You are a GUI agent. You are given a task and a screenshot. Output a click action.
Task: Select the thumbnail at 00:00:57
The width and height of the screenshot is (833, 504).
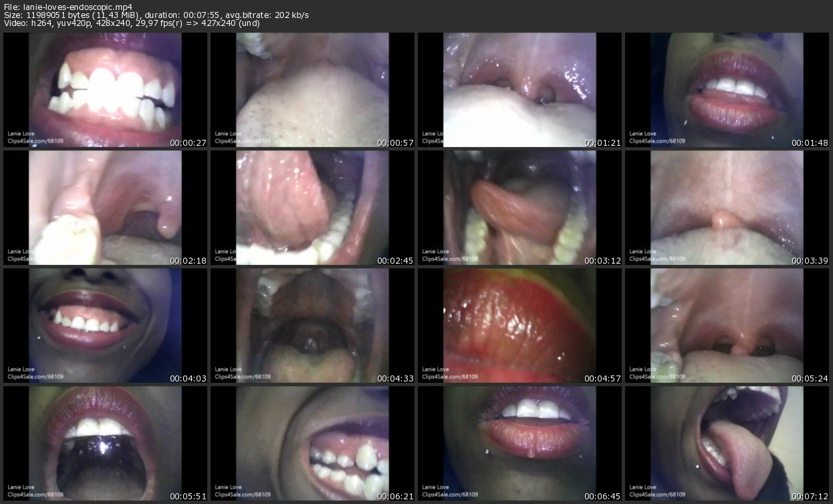click(x=313, y=90)
